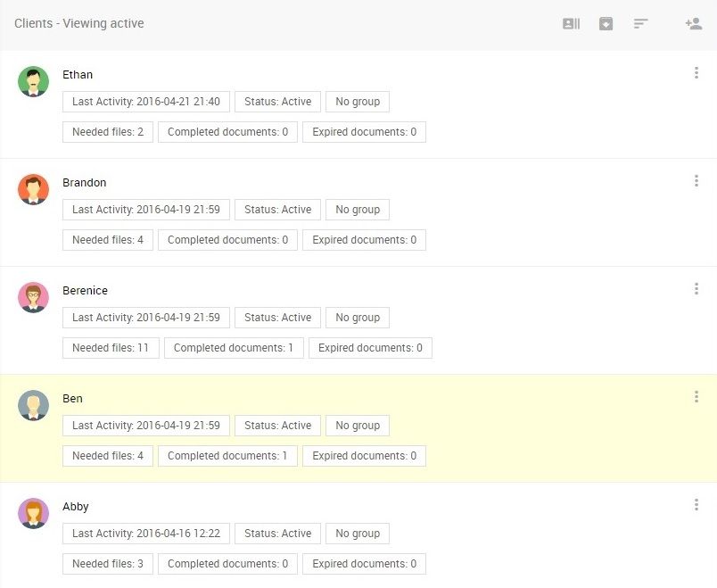Click Ben's No group tag
This screenshot has width=717, height=588.
pos(358,426)
